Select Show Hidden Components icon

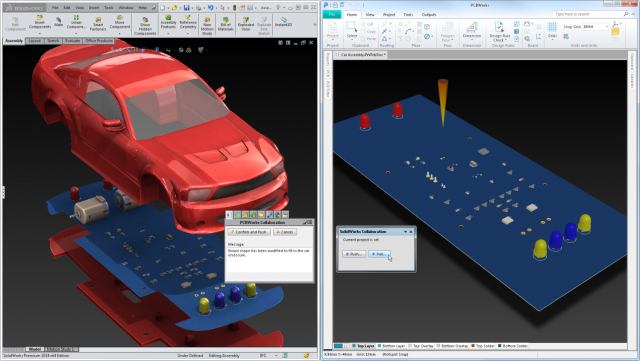[x=145, y=26]
